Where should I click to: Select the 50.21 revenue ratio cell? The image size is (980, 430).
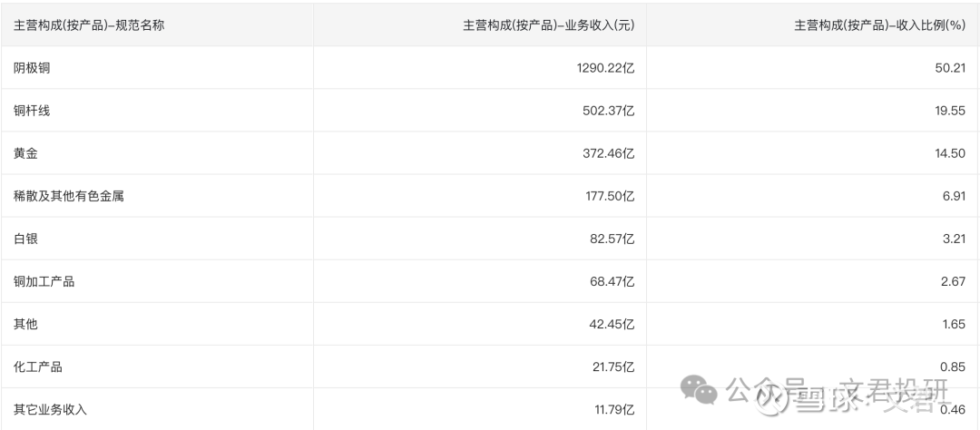(948, 68)
